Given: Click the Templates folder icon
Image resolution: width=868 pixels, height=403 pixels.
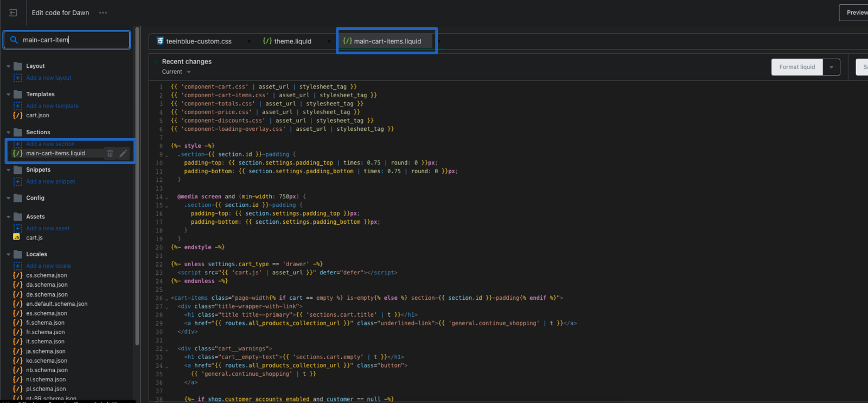Looking at the screenshot, I should pyautogui.click(x=18, y=94).
